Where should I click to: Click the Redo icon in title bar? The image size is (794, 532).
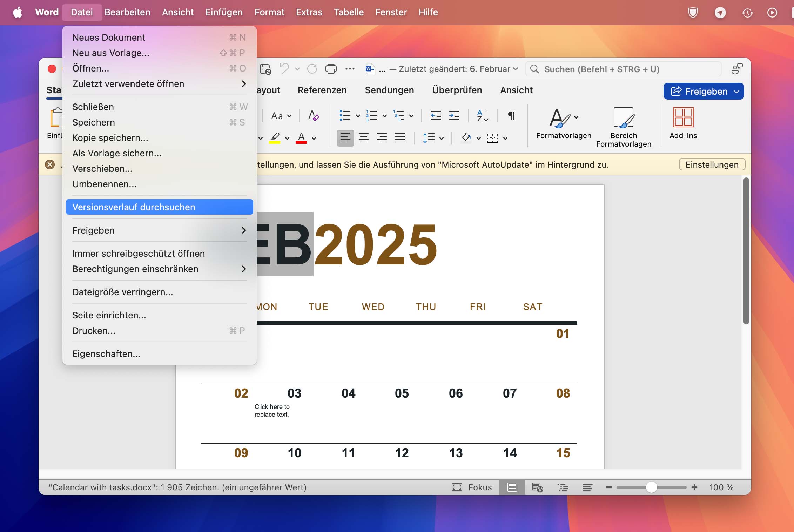312,69
